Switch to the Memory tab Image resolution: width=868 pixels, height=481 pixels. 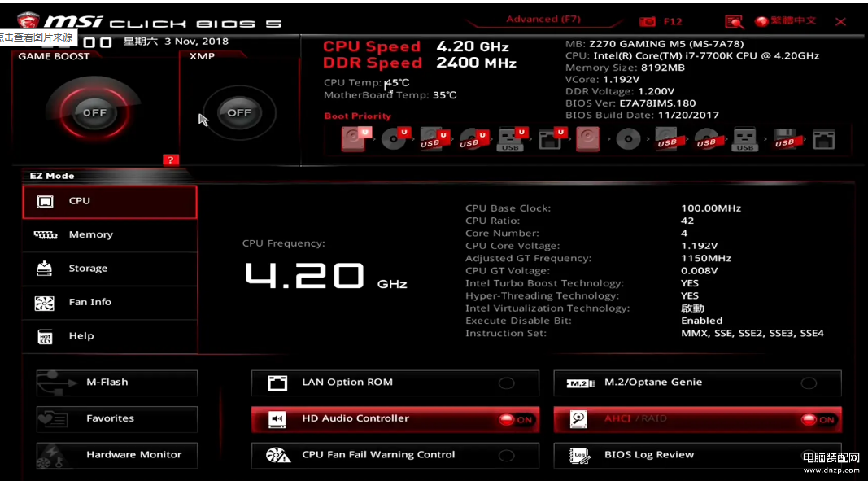pyautogui.click(x=110, y=235)
